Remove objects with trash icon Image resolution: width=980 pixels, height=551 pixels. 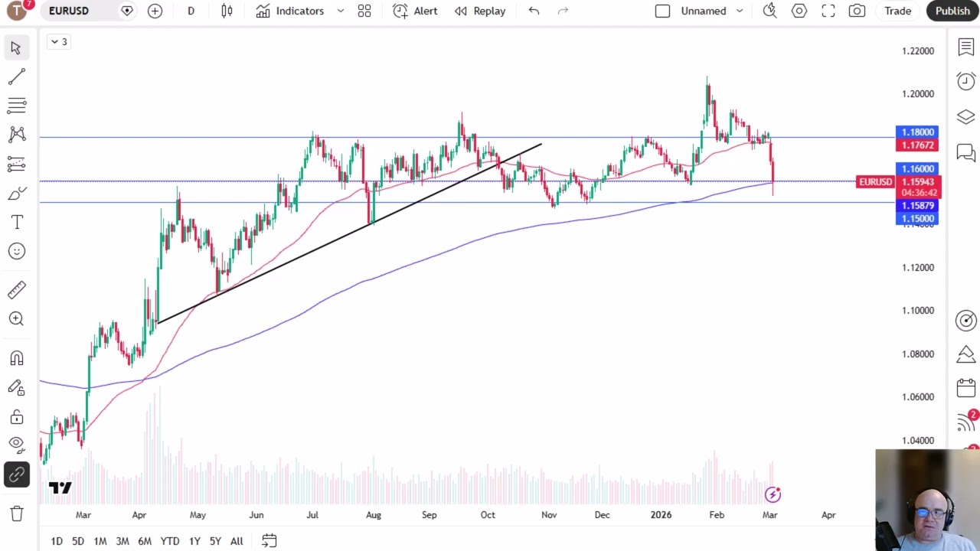click(x=16, y=514)
